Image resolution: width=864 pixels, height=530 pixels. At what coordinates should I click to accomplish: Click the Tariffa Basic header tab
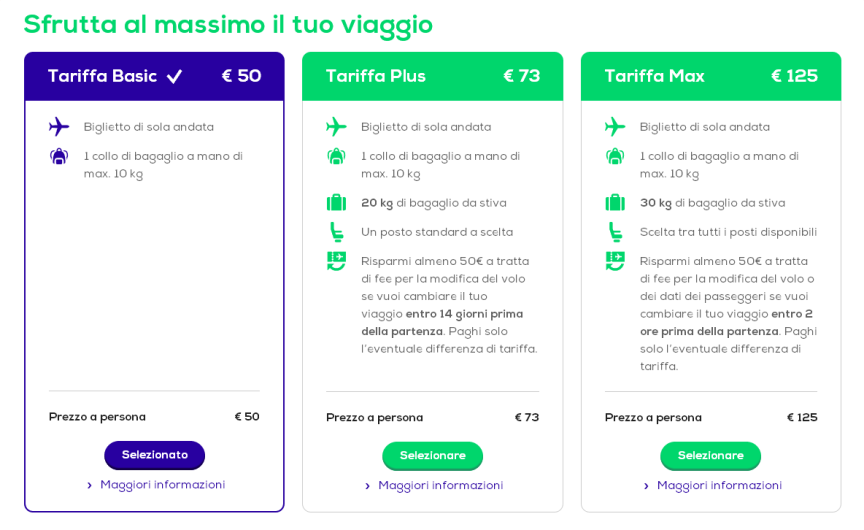click(x=102, y=76)
